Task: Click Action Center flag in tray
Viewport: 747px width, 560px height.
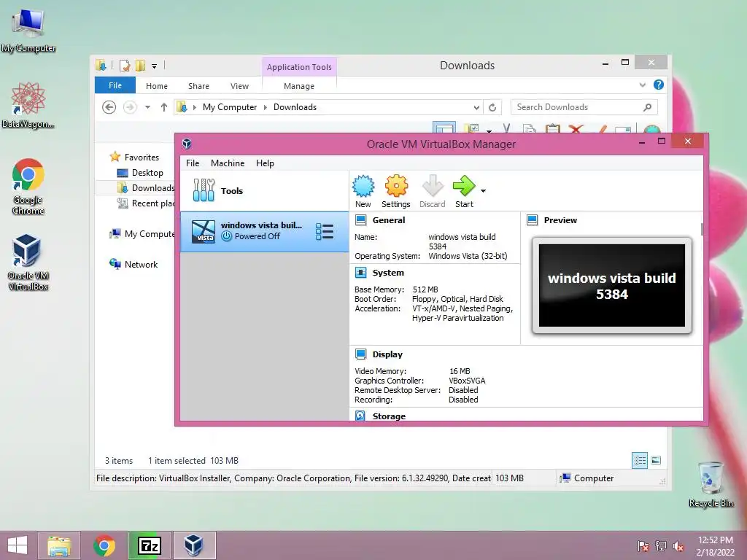Action: coord(643,546)
